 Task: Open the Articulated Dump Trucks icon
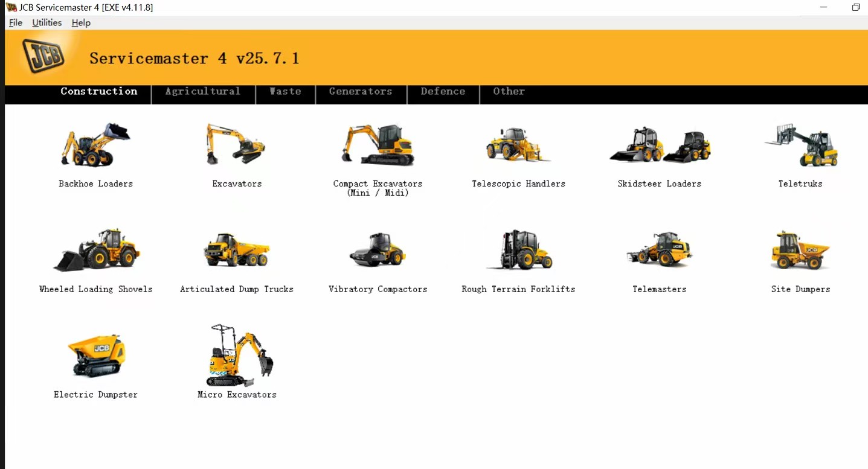coord(236,250)
